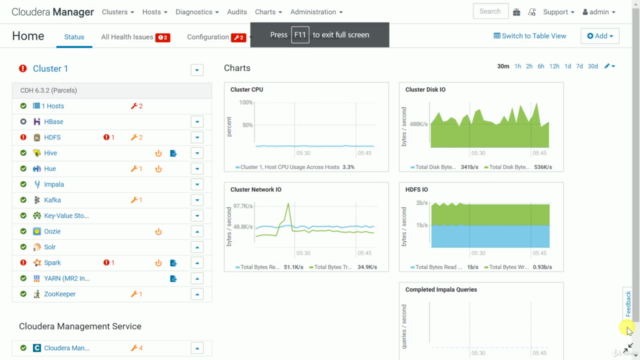This screenshot has width=640, height=360.
Task: Open the Audits page
Action: [237, 12]
